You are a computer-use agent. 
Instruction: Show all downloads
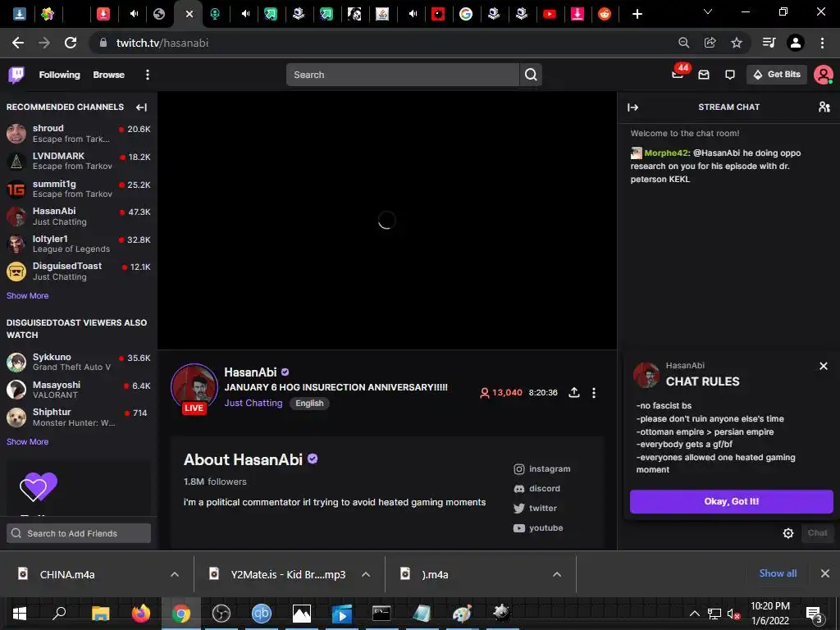(x=778, y=573)
